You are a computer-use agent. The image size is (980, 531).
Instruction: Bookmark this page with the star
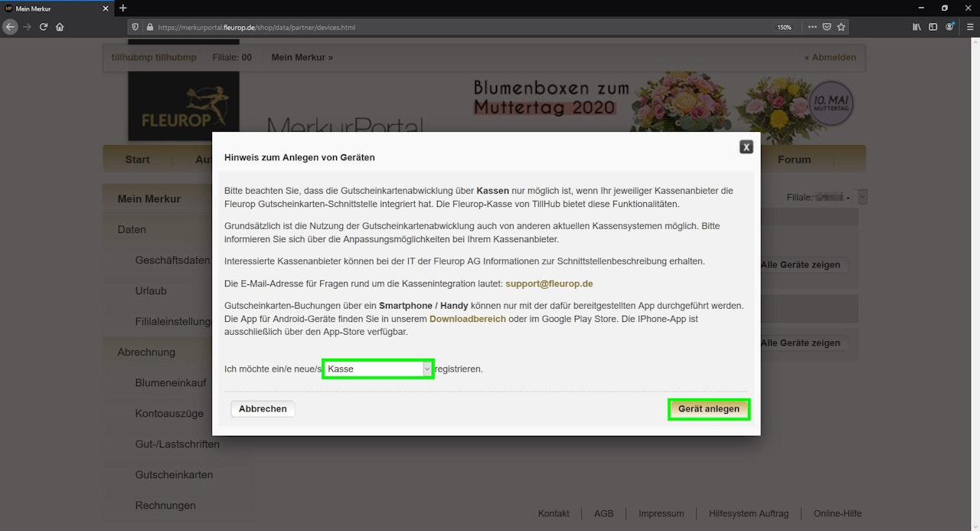pyautogui.click(x=841, y=27)
